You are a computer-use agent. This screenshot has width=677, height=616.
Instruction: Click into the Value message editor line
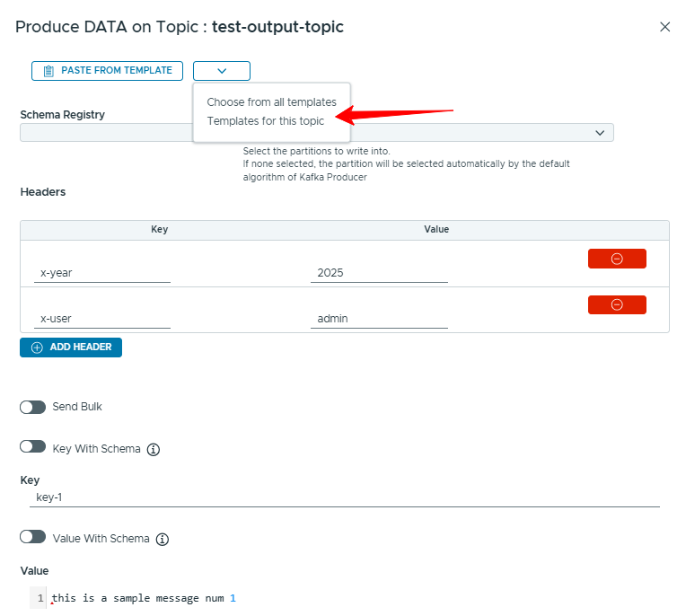(x=269, y=598)
